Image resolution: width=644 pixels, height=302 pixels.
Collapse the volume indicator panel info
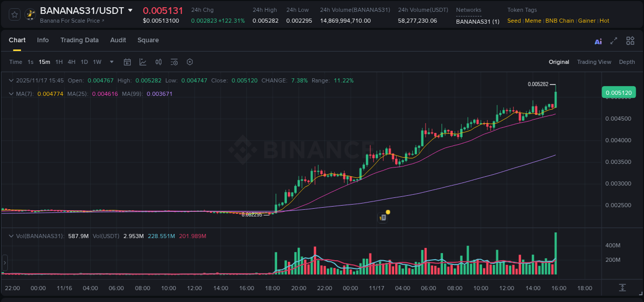tap(11, 236)
